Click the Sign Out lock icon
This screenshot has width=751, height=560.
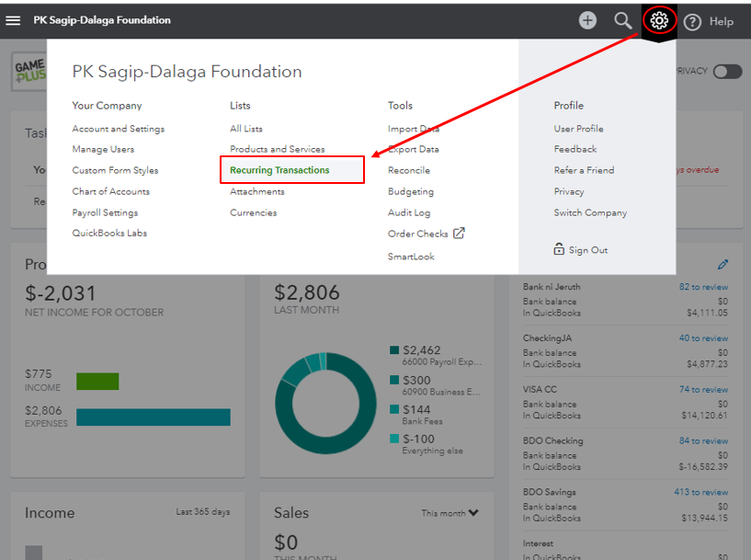click(559, 249)
